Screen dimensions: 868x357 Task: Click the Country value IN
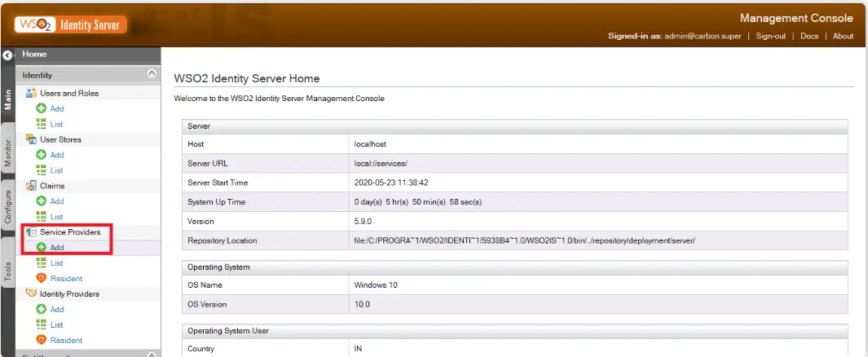pyautogui.click(x=358, y=349)
